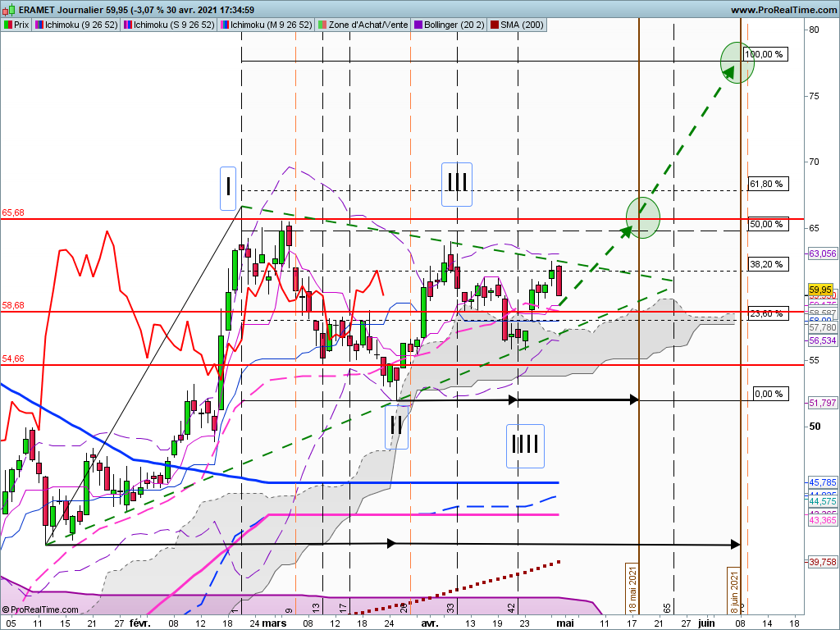Click the wave IIII label box

click(526, 446)
